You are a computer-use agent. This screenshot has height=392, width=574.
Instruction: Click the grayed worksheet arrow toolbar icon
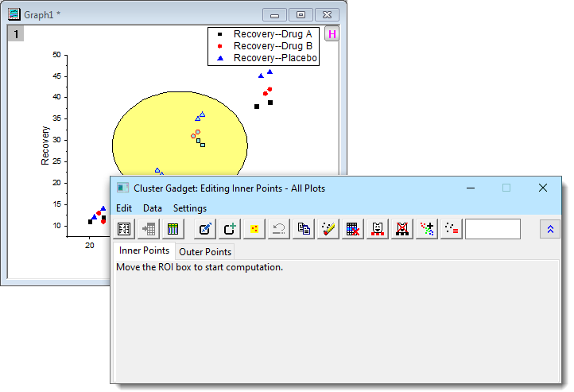click(149, 229)
